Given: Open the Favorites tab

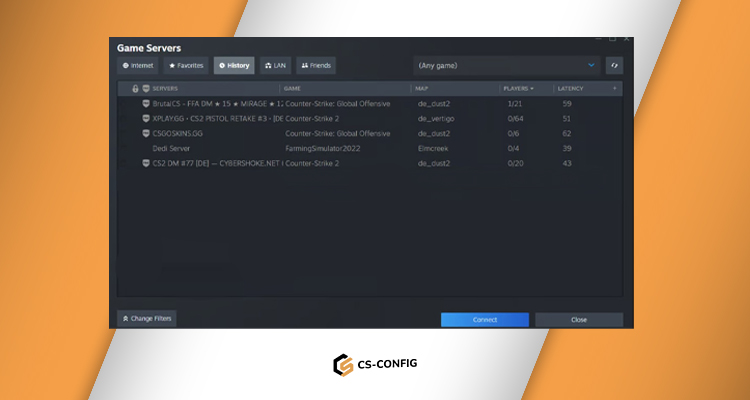Looking at the screenshot, I should 186,66.
